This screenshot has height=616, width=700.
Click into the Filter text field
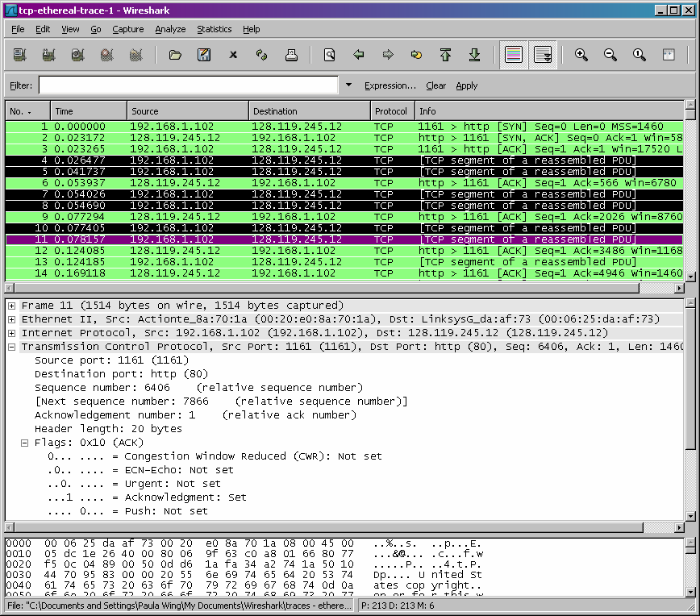click(x=189, y=85)
